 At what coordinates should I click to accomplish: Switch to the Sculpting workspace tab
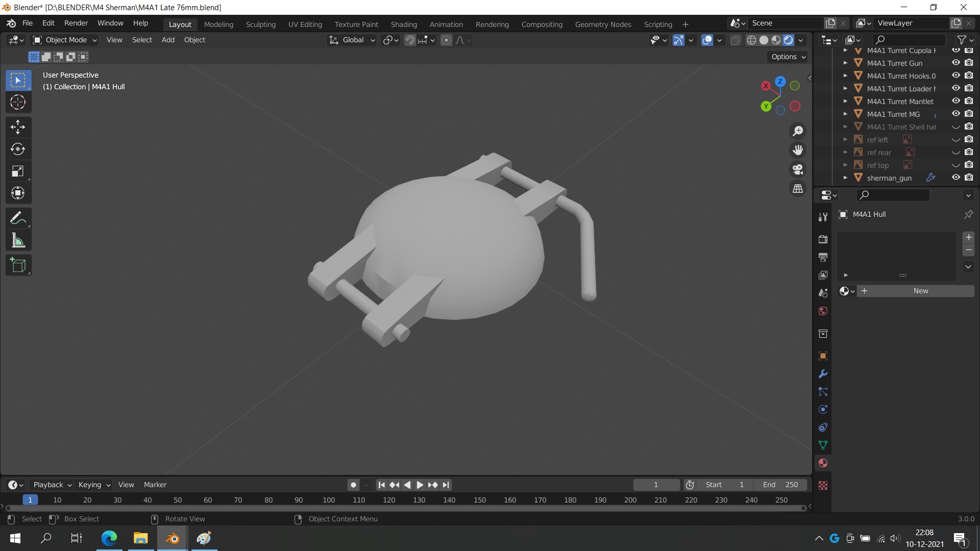tap(260, 24)
